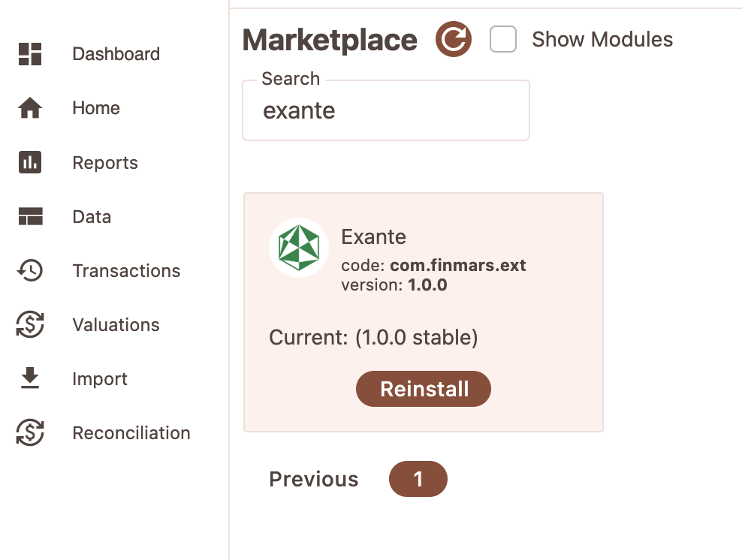Focus the Search field containing exante
This screenshot has width=742, height=560.
point(386,110)
